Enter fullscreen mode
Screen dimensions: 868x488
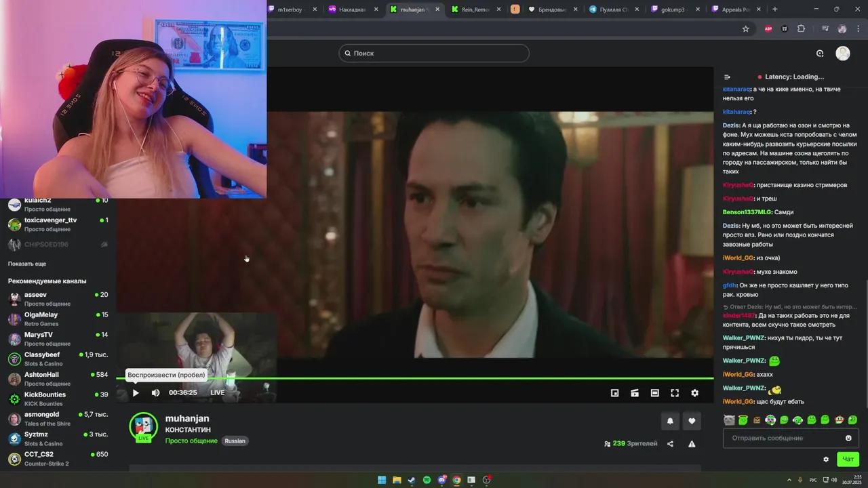coord(675,392)
